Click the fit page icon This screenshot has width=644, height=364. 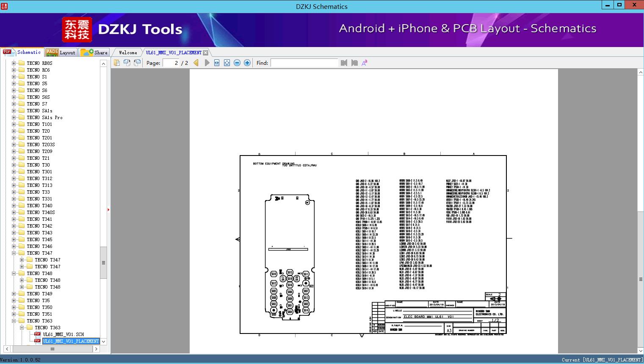[x=227, y=63]
